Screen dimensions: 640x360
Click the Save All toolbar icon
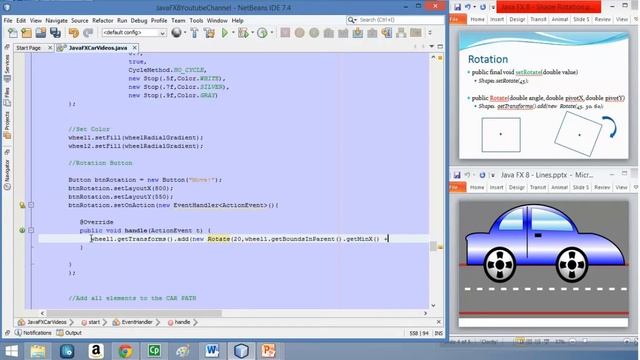[55, 33]
